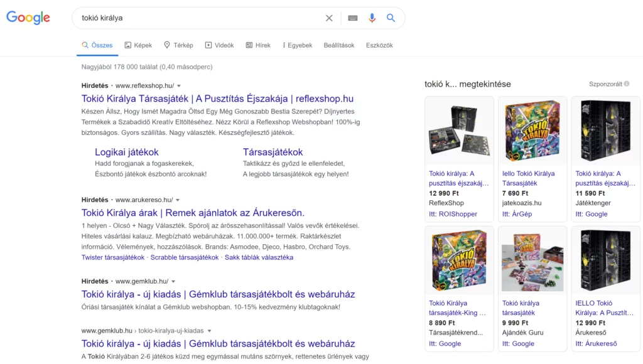
Task: Click the result count 'Nagyjából 178 000 találat'
Action: click(x=147, y=67)
